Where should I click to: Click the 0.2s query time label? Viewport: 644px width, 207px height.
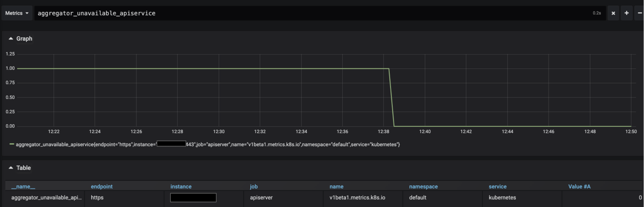click(x=597, y=13)
